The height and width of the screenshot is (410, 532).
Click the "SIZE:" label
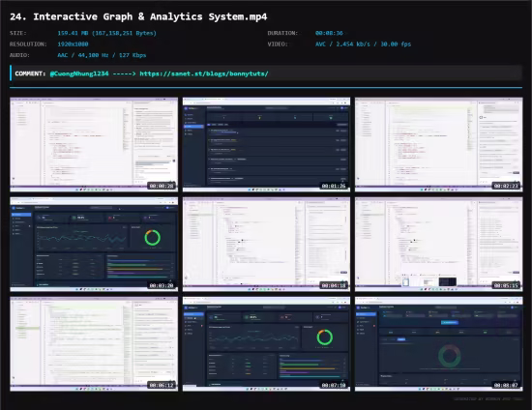(x=18, y=33)
